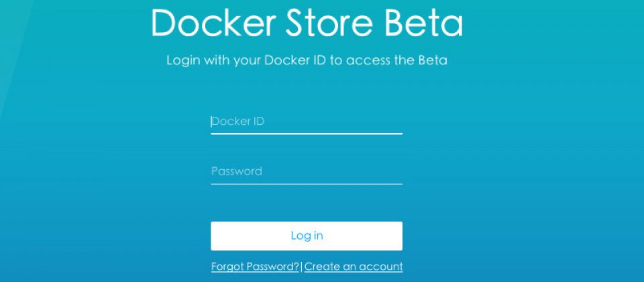Click the Password placeholder label
Screen dimensions: 644x282
(x=237, y=171)
